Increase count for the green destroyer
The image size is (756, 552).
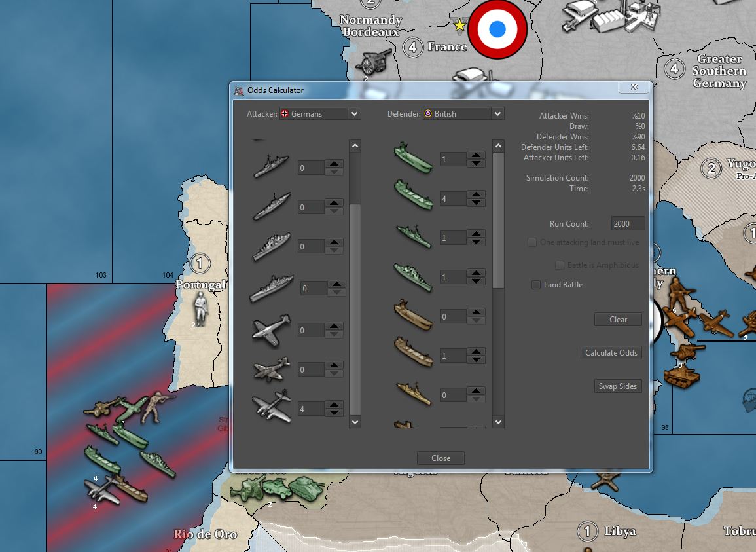click(x=476, y=234)
